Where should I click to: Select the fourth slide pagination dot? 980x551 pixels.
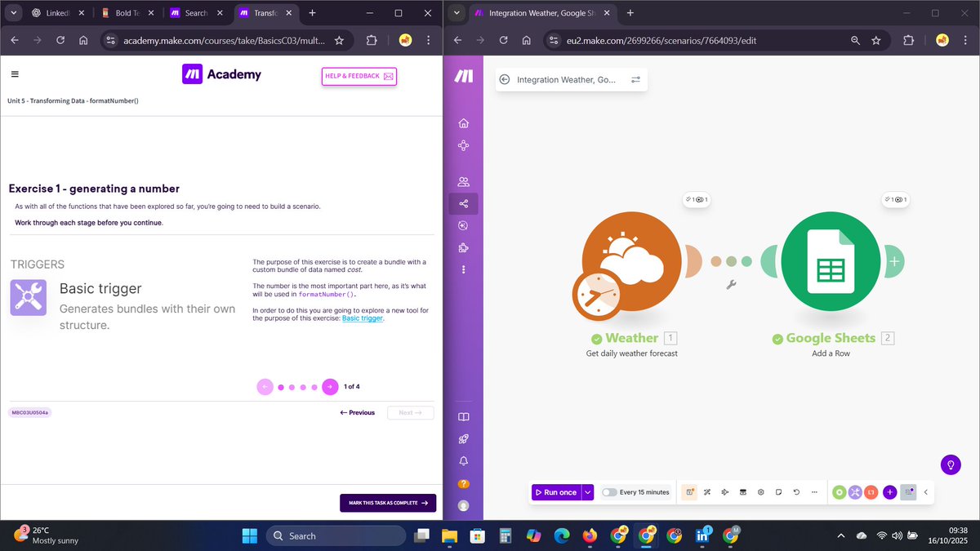coord(314,387)
